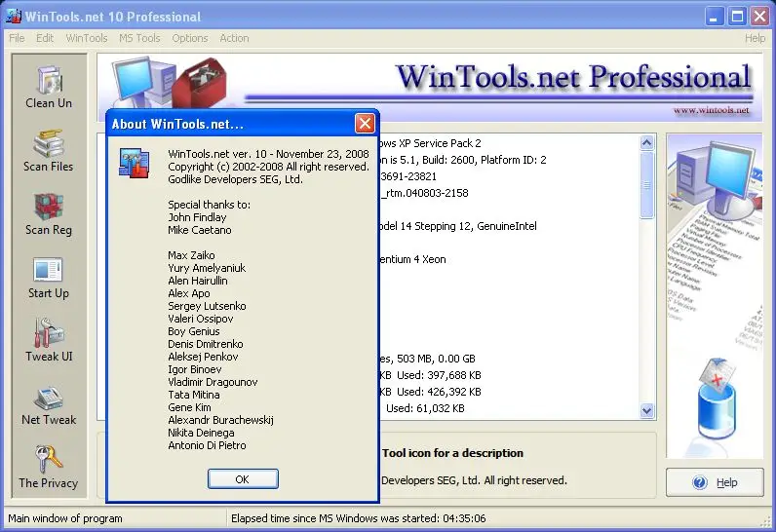Click the 'Alen Hairullin' name
The image size is (776, 532).
point(198,281)
